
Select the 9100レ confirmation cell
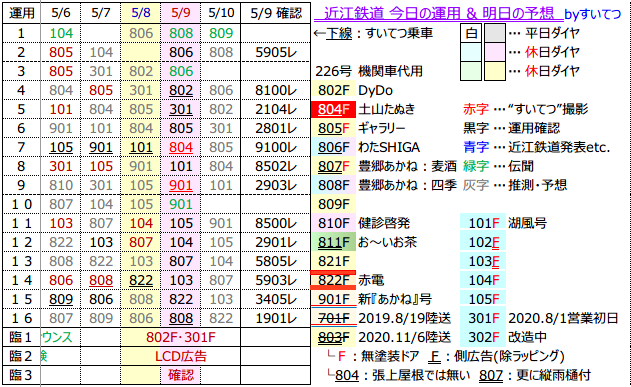pos(276,147)
